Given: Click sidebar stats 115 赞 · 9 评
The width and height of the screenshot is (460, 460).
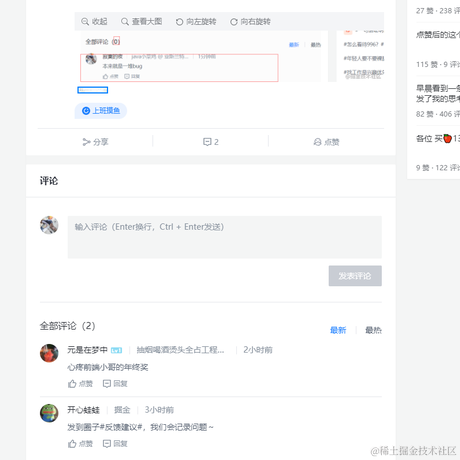Looking at the screenshot, I should click(438, 64).
